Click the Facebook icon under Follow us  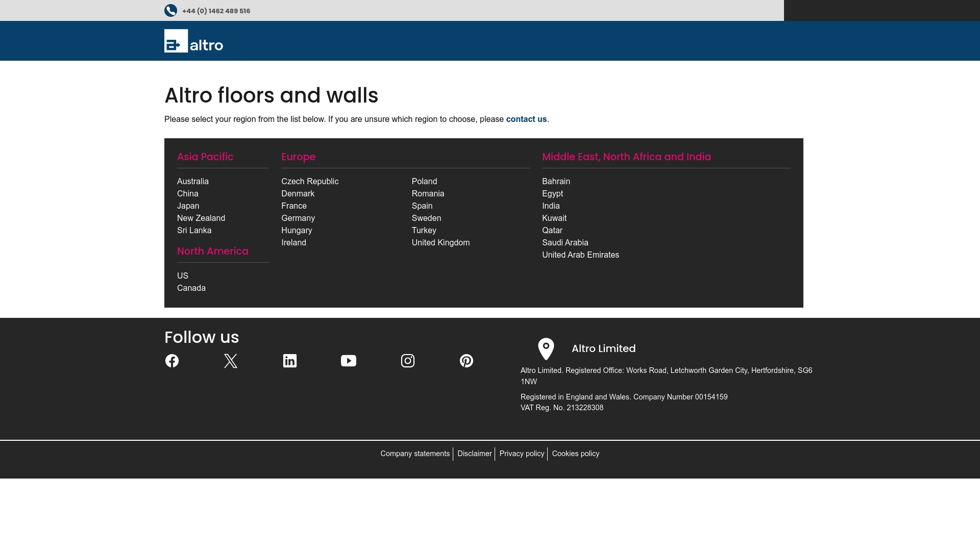(172, 361)
